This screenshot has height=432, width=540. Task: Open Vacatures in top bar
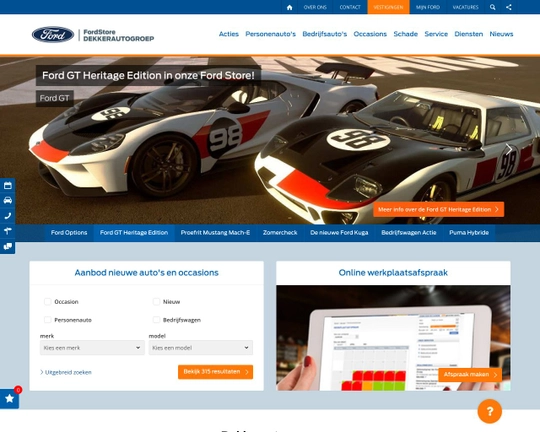pos(466,7)
